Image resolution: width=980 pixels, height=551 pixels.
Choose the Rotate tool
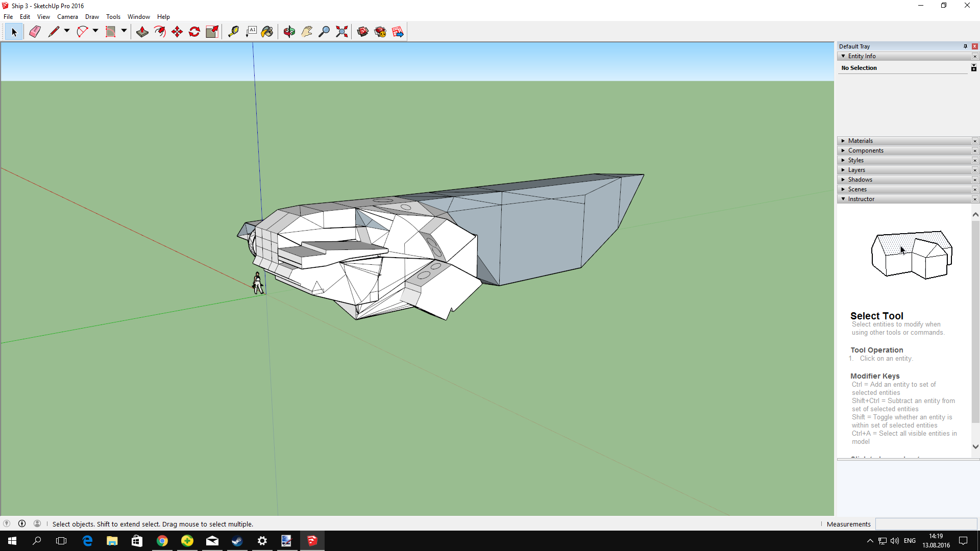(194, 32)
